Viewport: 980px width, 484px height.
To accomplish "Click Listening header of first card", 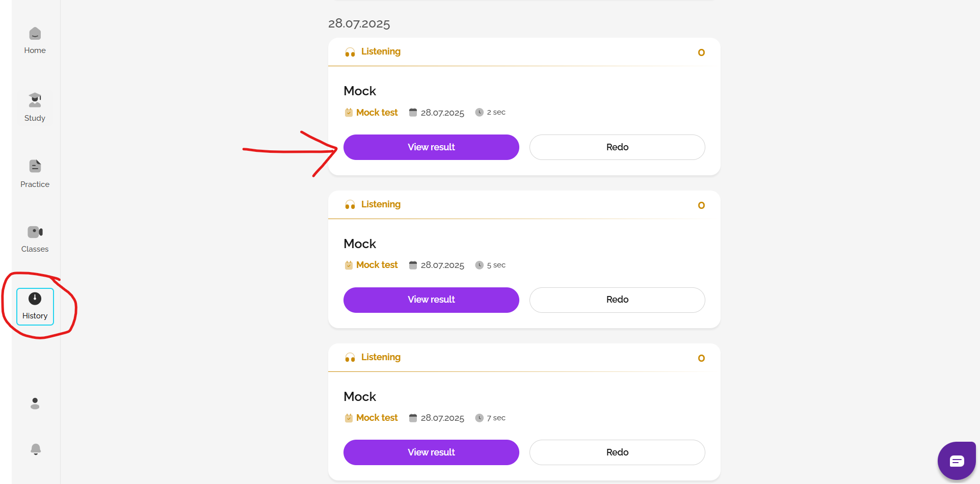I will (380, 51).
